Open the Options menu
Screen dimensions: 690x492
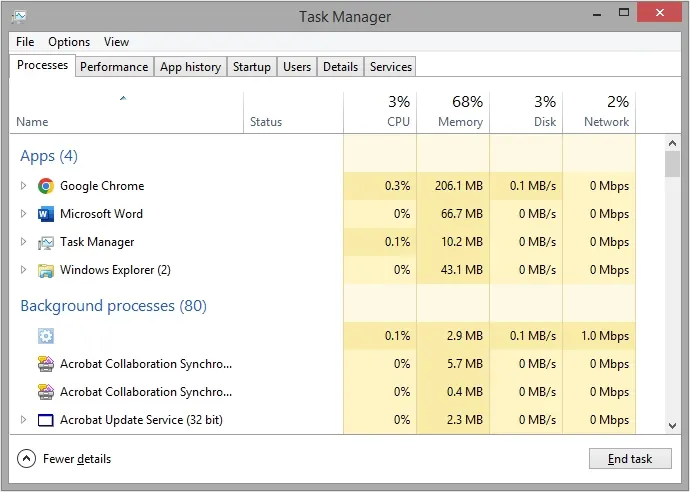(69, 42)
